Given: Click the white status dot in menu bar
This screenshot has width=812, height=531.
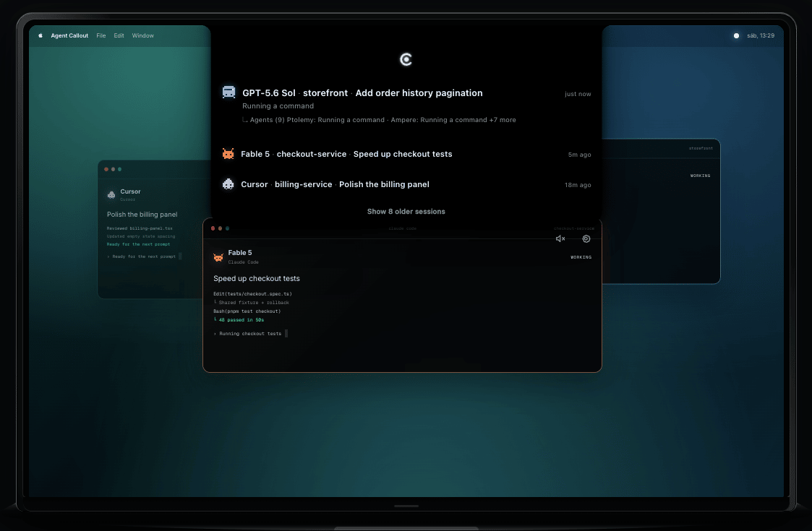Looking at the screenshot, I should (x=736, y=35).
